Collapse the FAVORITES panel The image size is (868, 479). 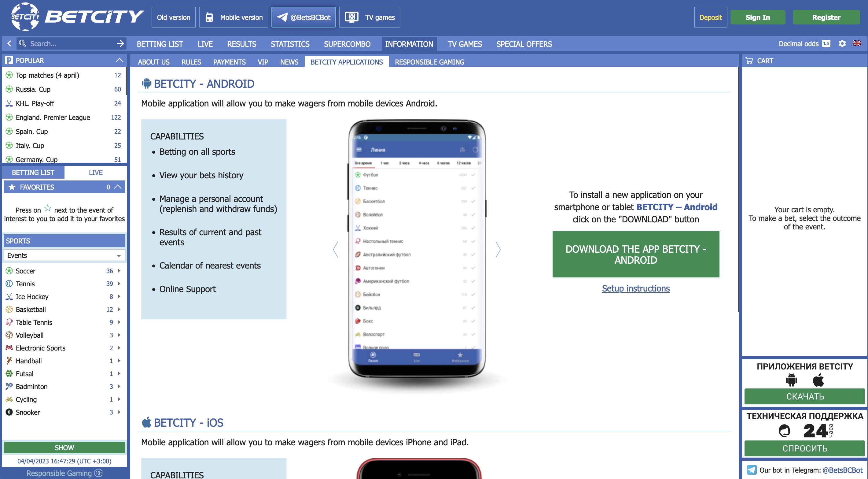pyautogui.click(x=118, y=187)
